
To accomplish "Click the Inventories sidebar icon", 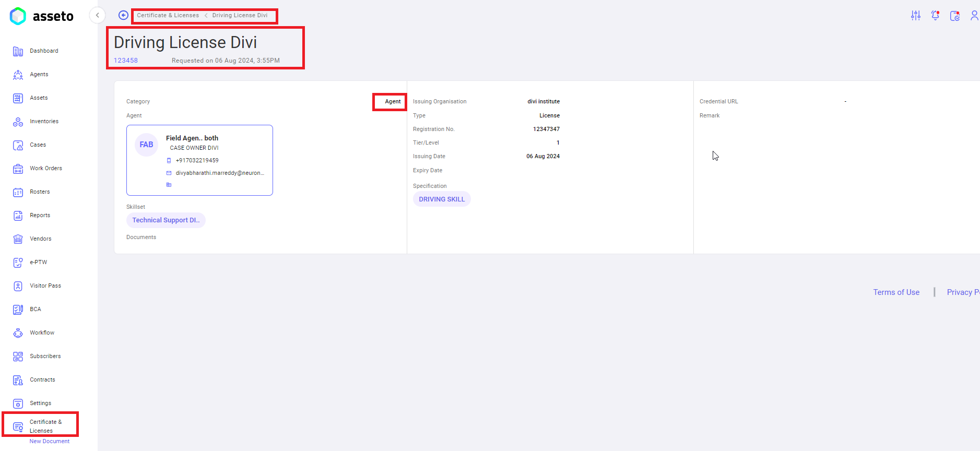I will (18, 122).
